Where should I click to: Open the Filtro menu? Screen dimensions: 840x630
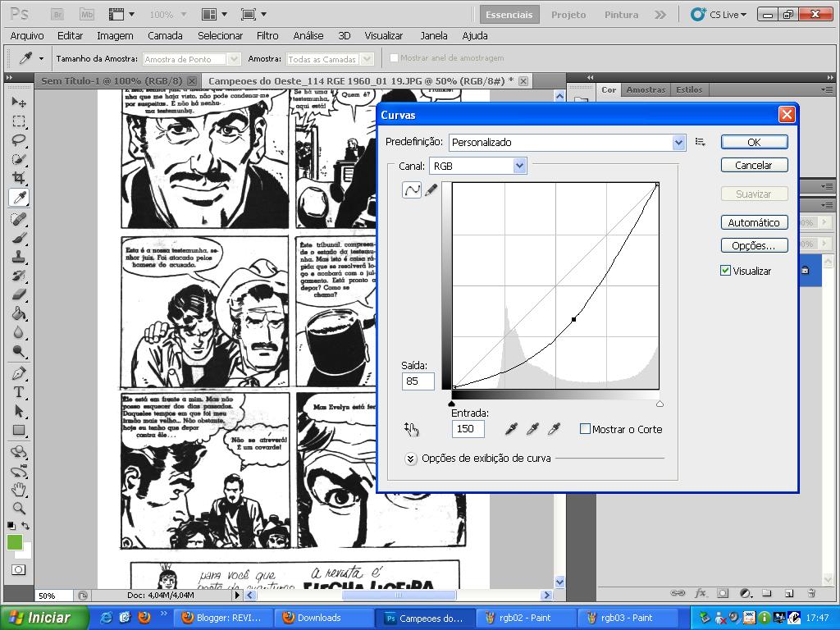[267, 36]
